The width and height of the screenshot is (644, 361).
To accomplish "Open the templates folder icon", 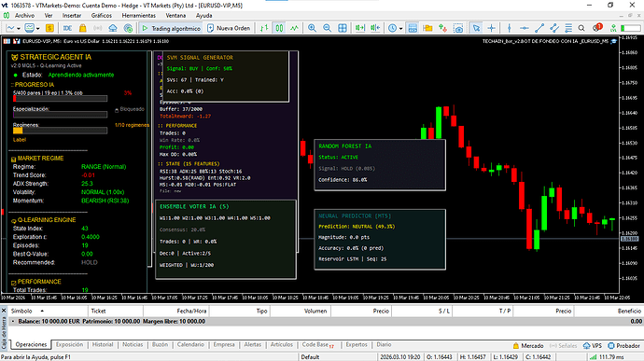I will pyautogui.click(x=427, y=28).
